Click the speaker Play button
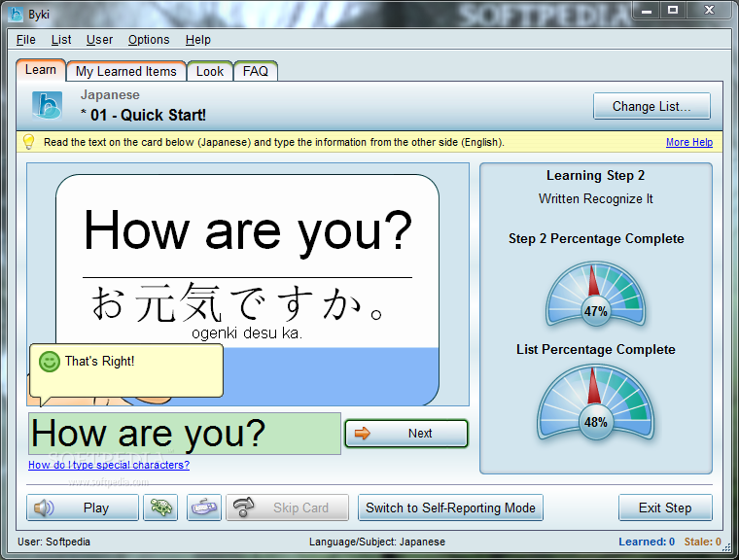Viewport: 739px width, 560px height. pos(83,507)
